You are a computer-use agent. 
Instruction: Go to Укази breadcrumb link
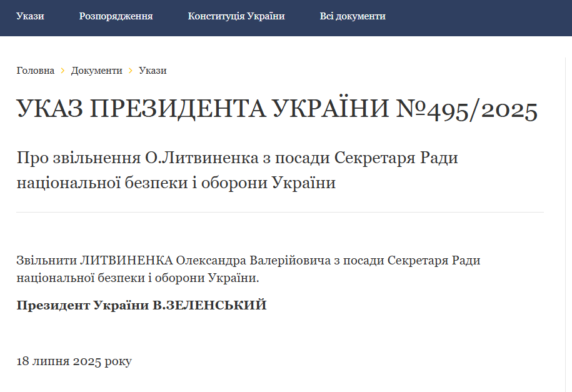pos(153,71)
